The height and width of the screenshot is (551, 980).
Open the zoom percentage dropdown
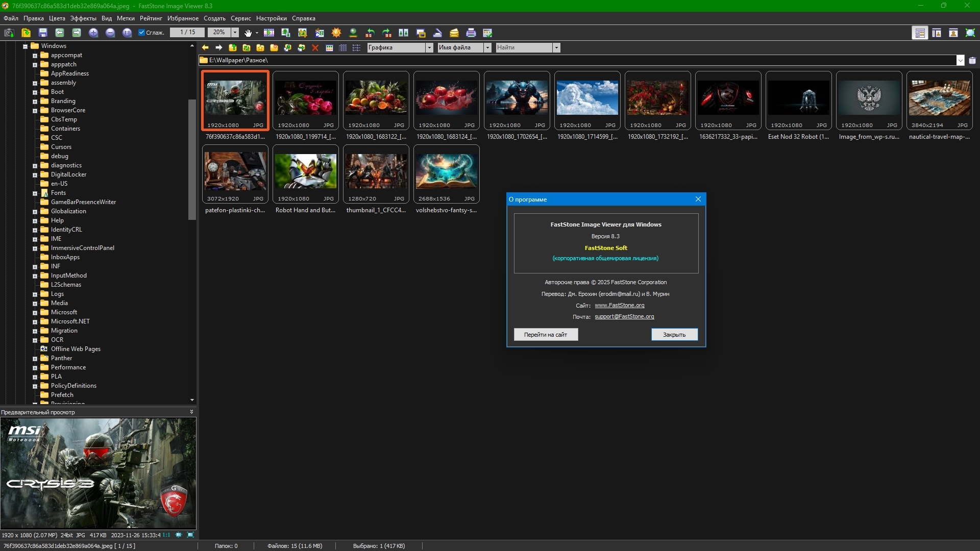(235, 32)
